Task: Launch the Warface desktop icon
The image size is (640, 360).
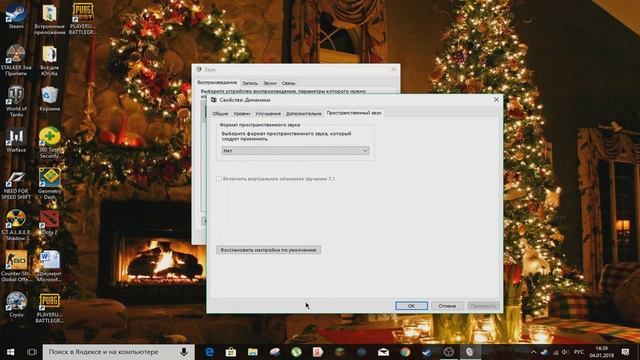Action: pos(16,140)
